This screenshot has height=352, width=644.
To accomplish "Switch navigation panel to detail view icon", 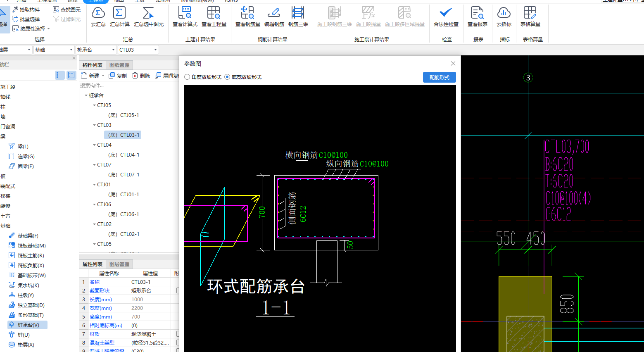I will click(71, 75).
